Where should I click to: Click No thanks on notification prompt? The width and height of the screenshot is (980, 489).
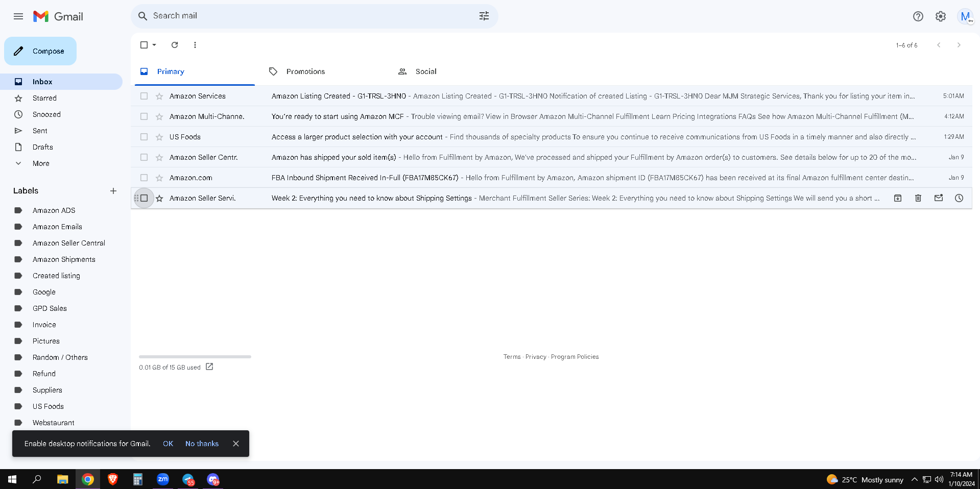(x=202, y=444)
